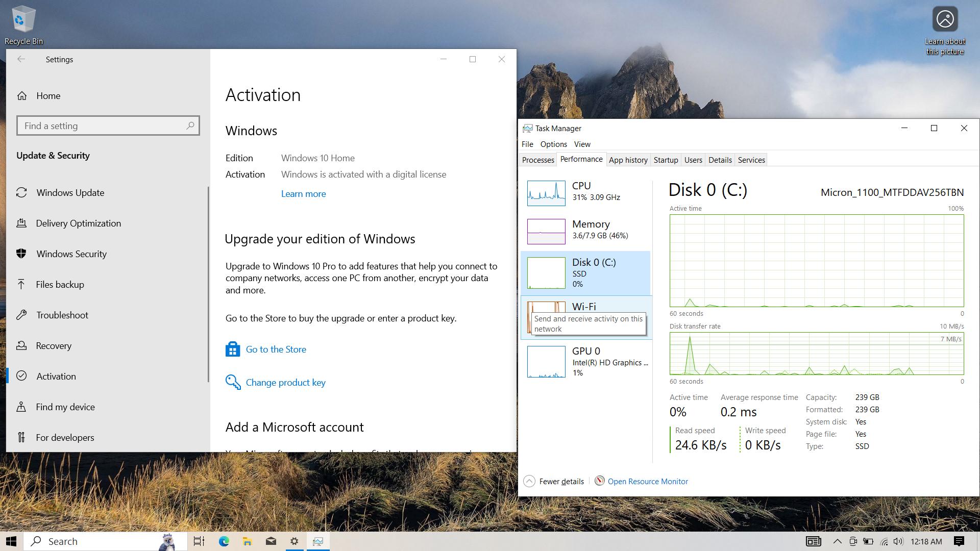
Task: Open File Explorer from the taskbar
Action: tap(247, 541)
